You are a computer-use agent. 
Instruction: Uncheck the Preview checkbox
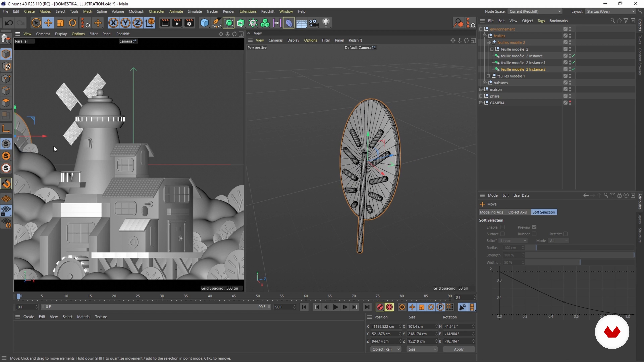[534, 227]
